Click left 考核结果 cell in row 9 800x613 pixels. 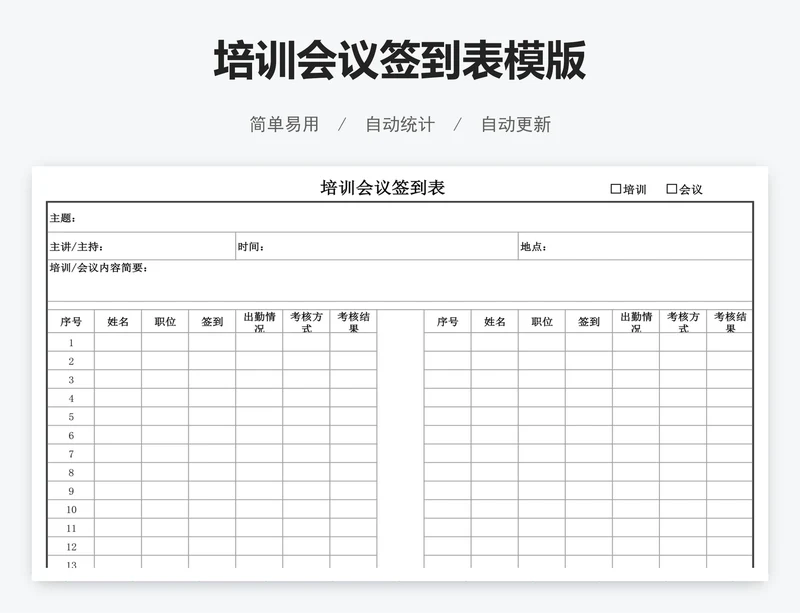(x=353, y=491)
